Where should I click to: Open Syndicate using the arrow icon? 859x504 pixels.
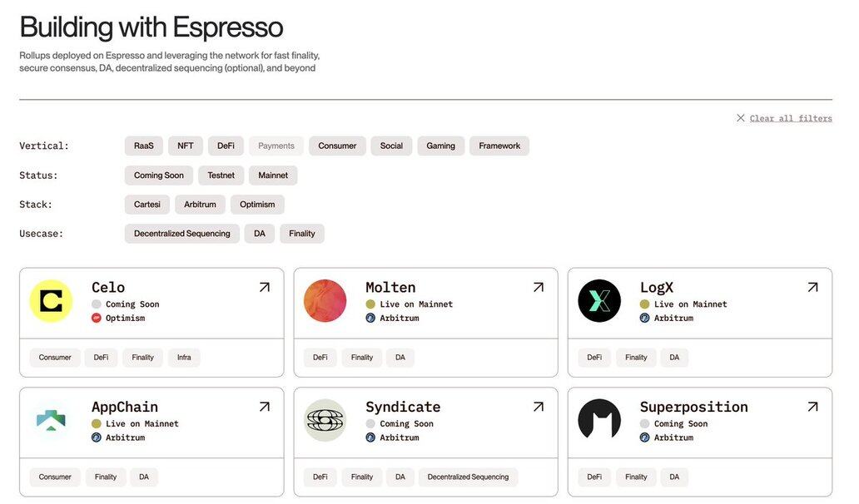click(x=538, y=408)
